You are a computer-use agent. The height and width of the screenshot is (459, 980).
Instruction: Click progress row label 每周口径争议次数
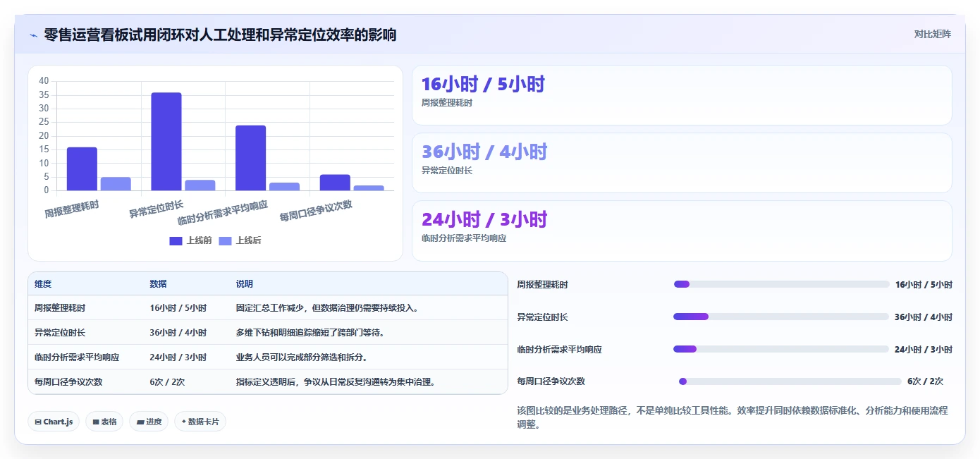pyautogui.click(x=551, y=381)
